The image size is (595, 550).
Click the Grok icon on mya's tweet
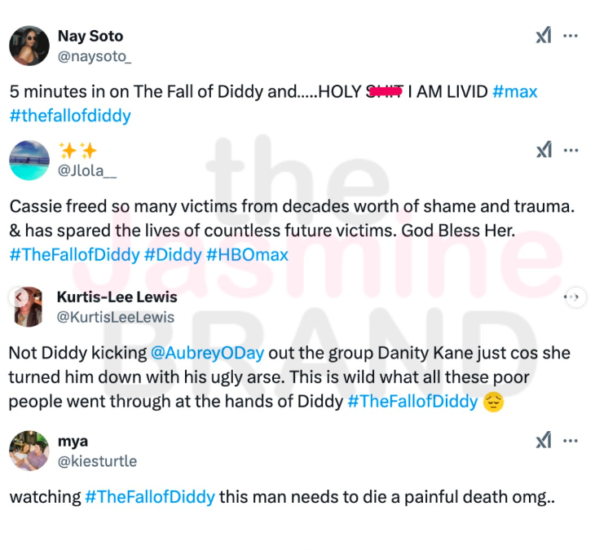543,441
